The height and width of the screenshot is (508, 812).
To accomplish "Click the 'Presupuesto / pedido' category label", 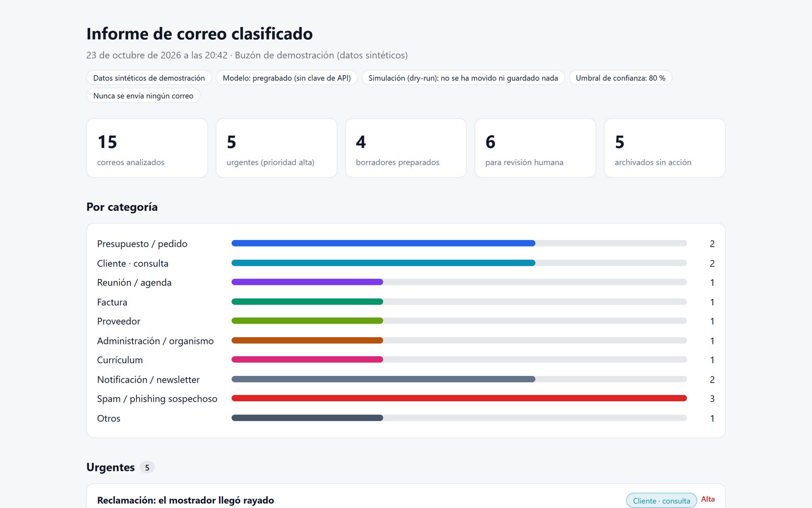I will [x=142, y=244].
